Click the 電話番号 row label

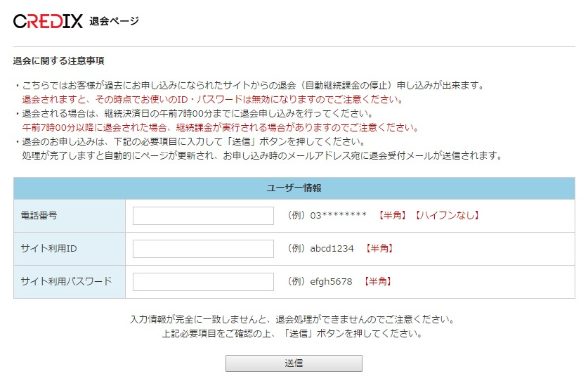coord(39,216)
